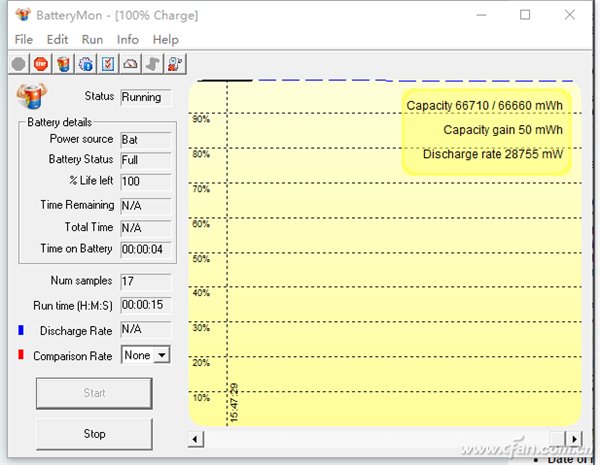Click the Stop button
The image size is (600, 465).
[x=94, y=434]
